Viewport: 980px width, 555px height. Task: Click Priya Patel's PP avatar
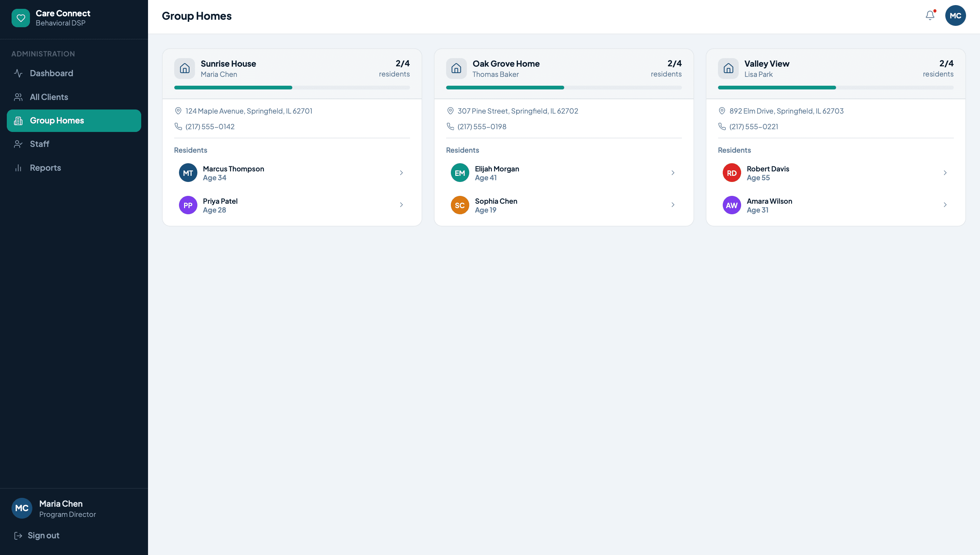[x=188, y=205]
